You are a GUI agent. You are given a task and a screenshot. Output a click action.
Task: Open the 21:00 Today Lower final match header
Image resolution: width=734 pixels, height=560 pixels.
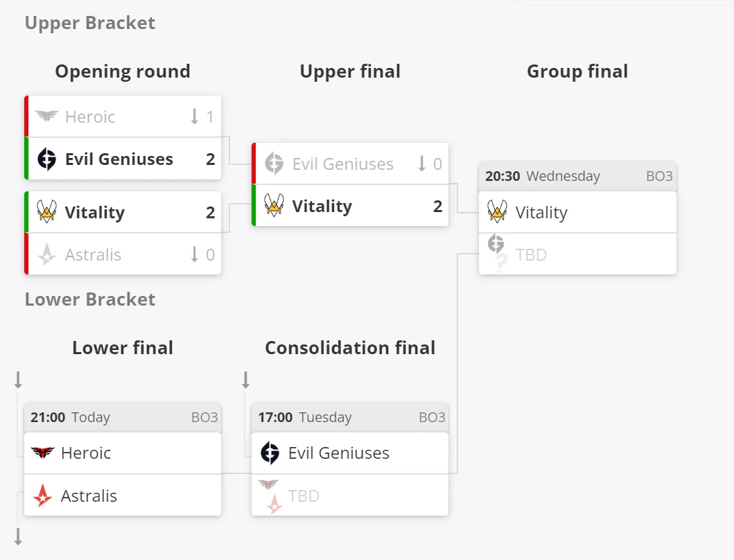click(123, 417)
